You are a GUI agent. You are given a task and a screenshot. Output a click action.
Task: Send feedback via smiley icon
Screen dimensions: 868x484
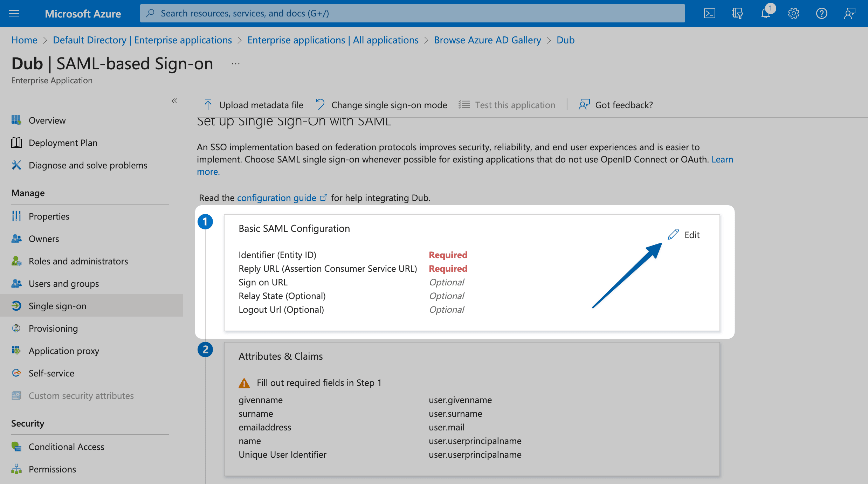coord(849,13)
